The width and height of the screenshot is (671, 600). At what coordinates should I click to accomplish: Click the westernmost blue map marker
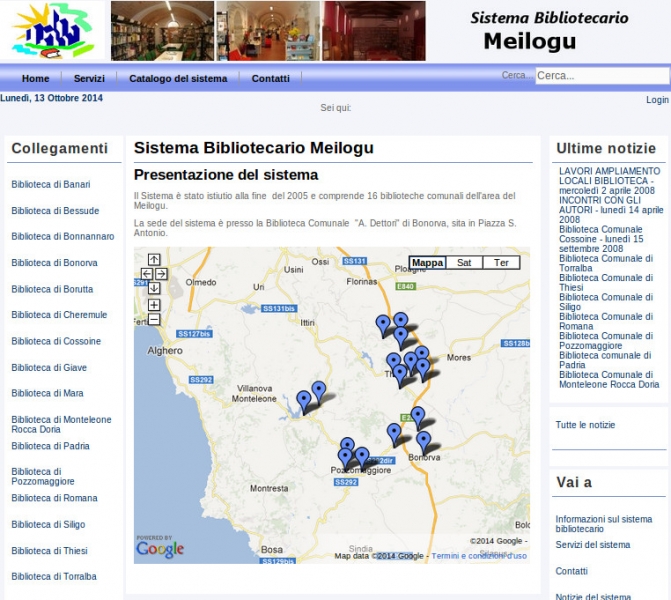tap(304, 401)
